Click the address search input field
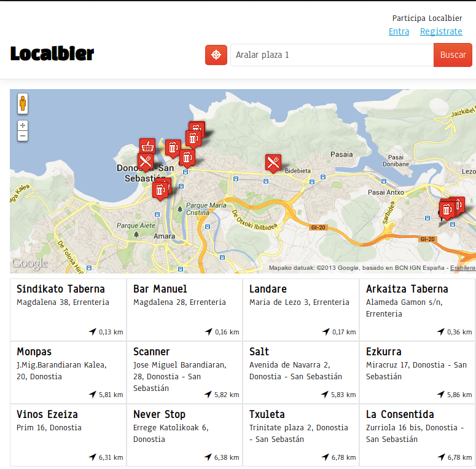 [332, 55]
